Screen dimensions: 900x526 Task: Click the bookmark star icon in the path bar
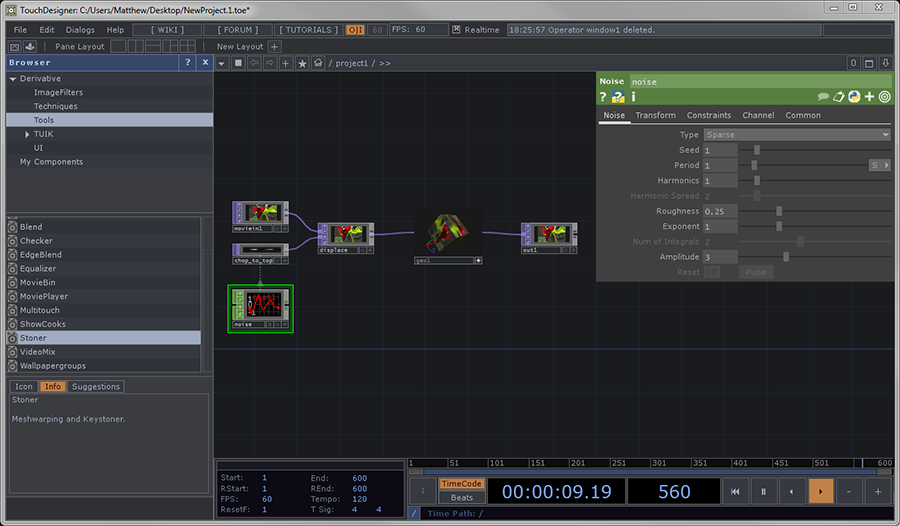[x=302, y=63]
